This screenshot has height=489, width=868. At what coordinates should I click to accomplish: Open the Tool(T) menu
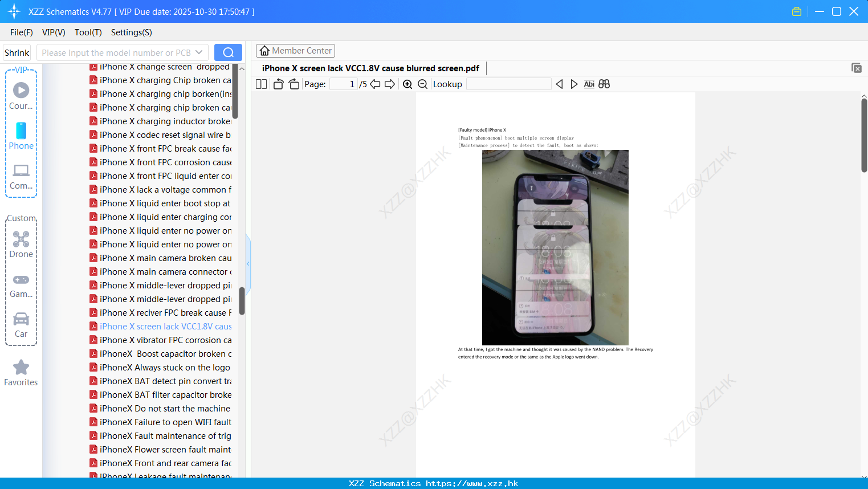(x=88, y=32)
